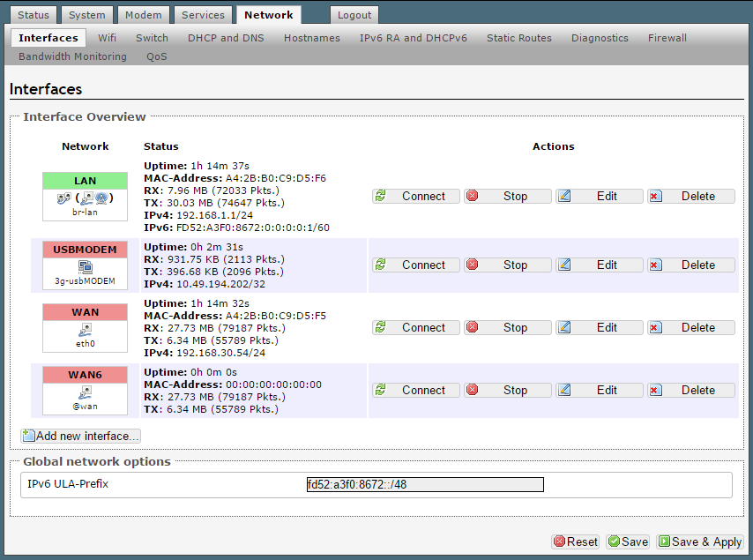Screen dimensions: 753x560
Task: Switch to the Modem tab
Action: [143, 15]
